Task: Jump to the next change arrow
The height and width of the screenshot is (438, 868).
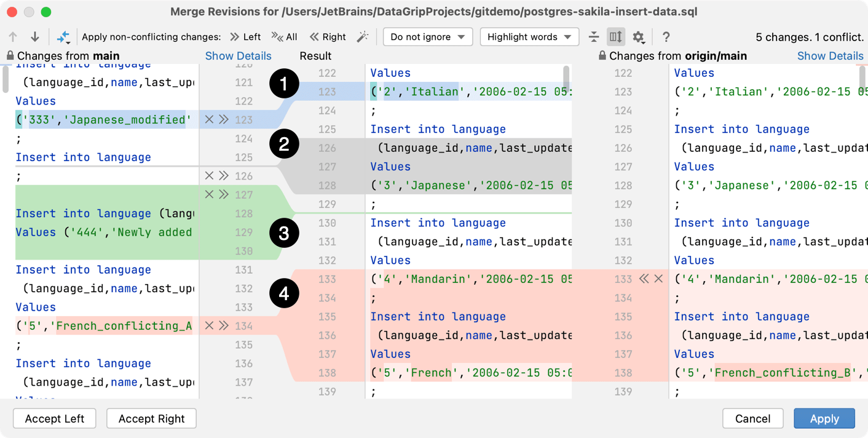Action: coord(35,37)
